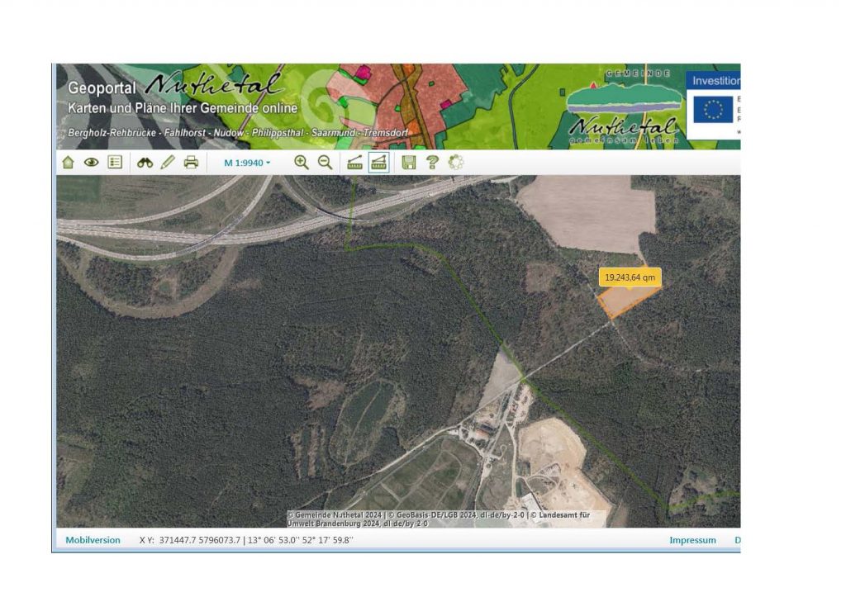The width and height of the screenshot is (846, 616).
Task: Zoom in with the magnifier plus
Action: 302,163
